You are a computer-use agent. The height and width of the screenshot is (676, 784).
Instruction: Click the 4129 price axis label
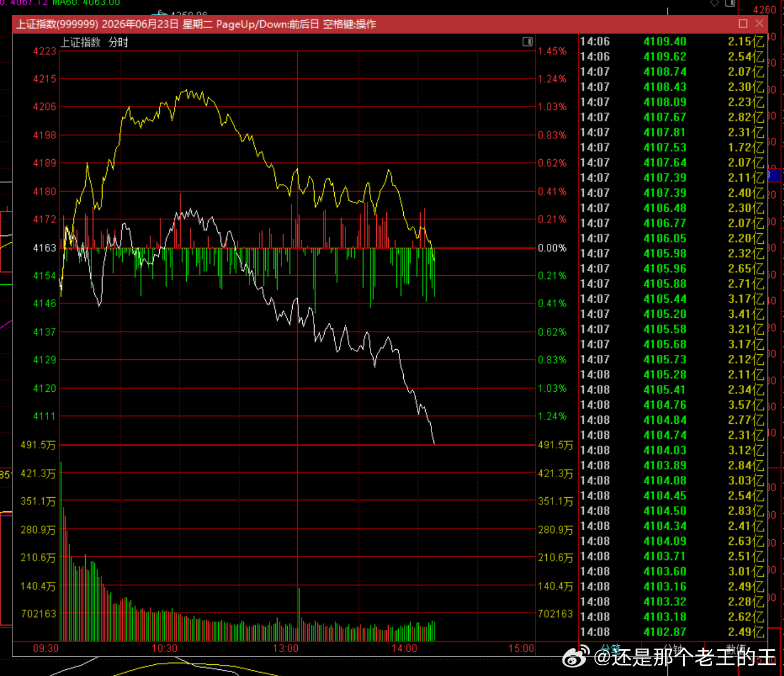tap(45, 360)
